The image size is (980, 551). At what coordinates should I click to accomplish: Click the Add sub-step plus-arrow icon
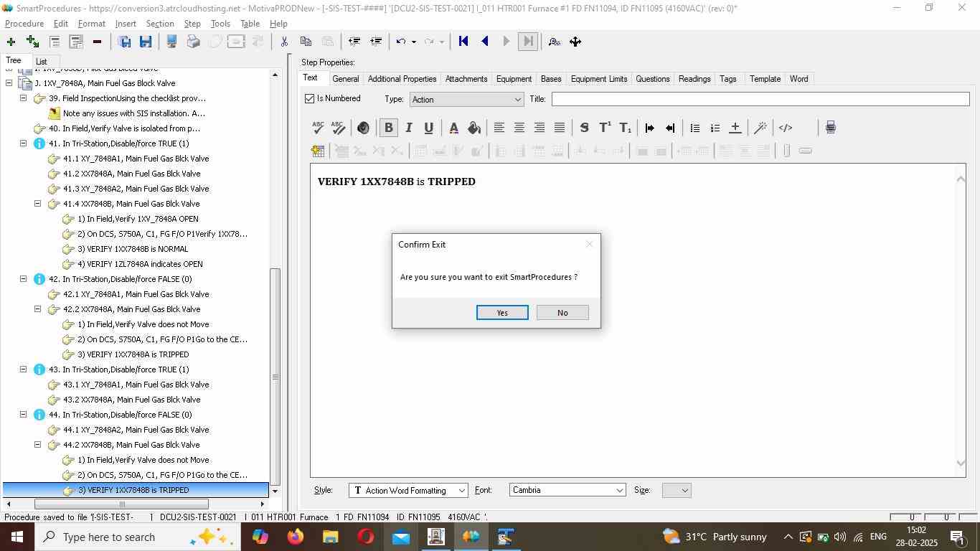coord(32,42)
